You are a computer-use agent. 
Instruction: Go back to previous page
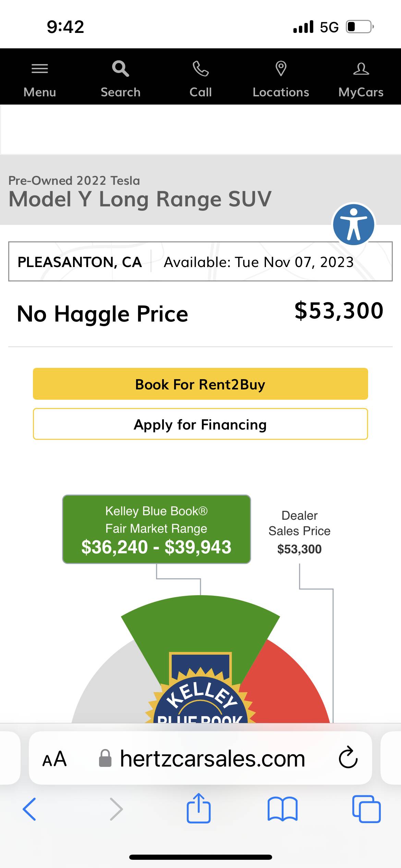tap(29, 809)
